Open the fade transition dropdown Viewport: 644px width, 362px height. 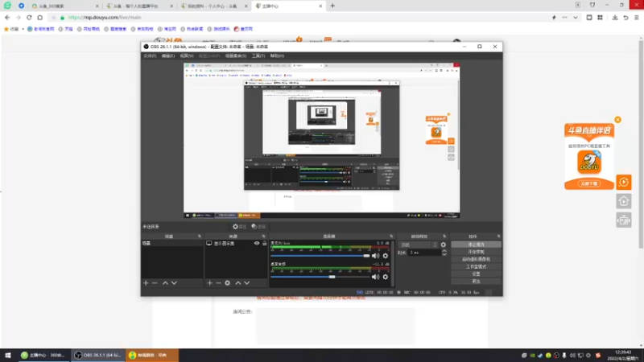pos(418,245)
